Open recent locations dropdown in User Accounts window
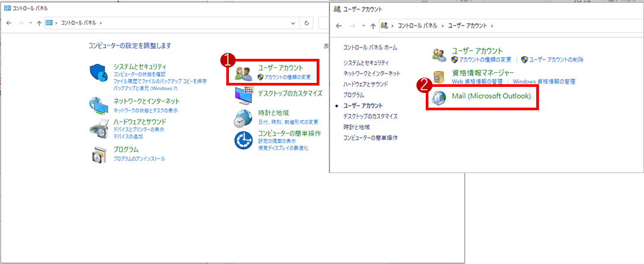The image size is (644, 264). 363,26
